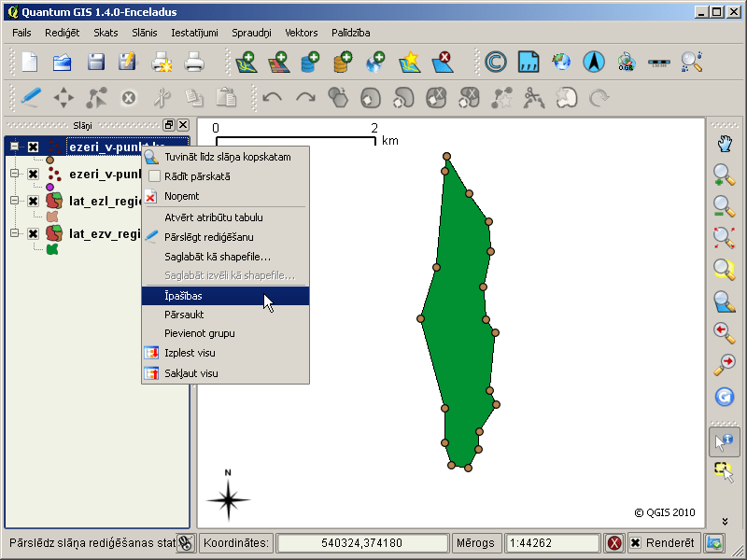The image size is (747, 560).
Task: Collapse the first ezeri_v-punkt layer tree
Action: point(15,147)
